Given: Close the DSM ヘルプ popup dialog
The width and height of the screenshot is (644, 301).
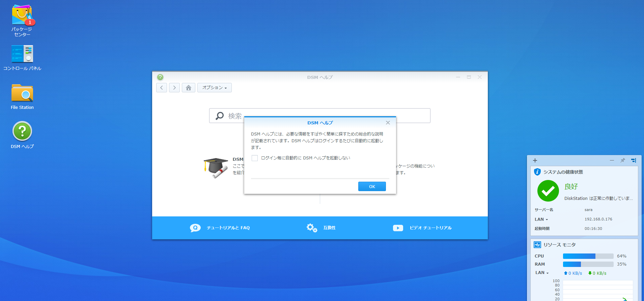Looking at the screenshot, I should coord(388,123).
